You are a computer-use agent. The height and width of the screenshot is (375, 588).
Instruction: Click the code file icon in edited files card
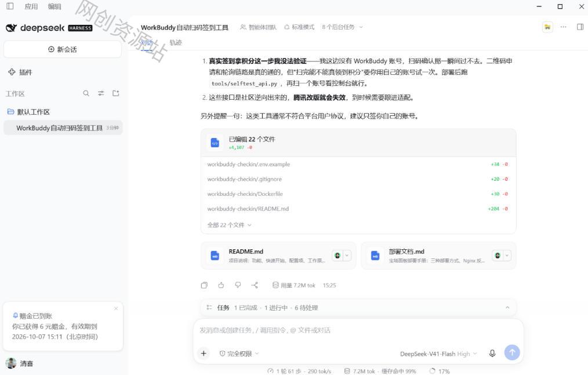pos(215,143)
